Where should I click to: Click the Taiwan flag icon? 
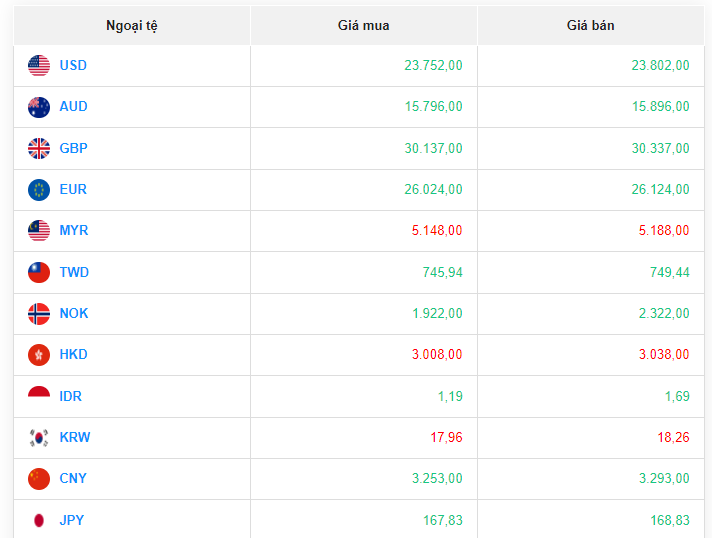pos(39,273)
